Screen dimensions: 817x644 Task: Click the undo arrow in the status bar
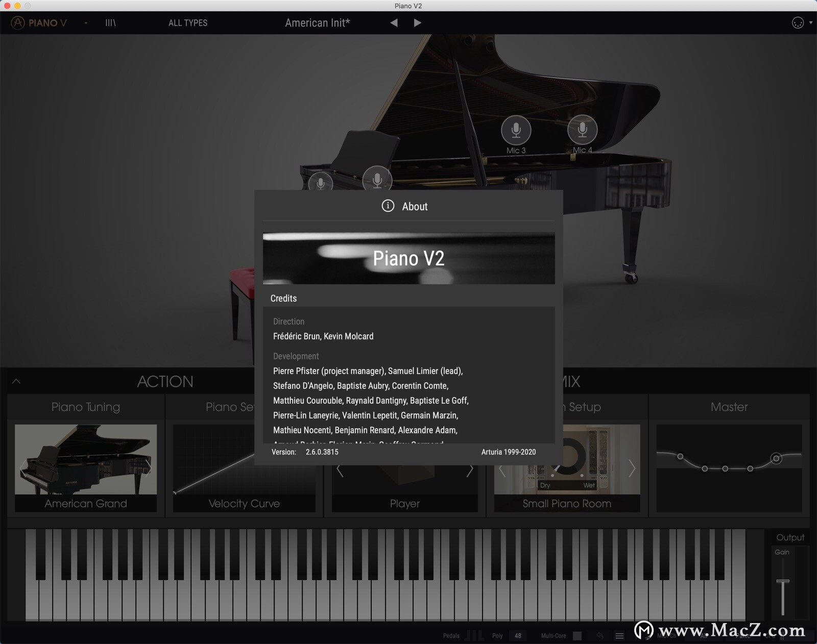pos(600,636)
